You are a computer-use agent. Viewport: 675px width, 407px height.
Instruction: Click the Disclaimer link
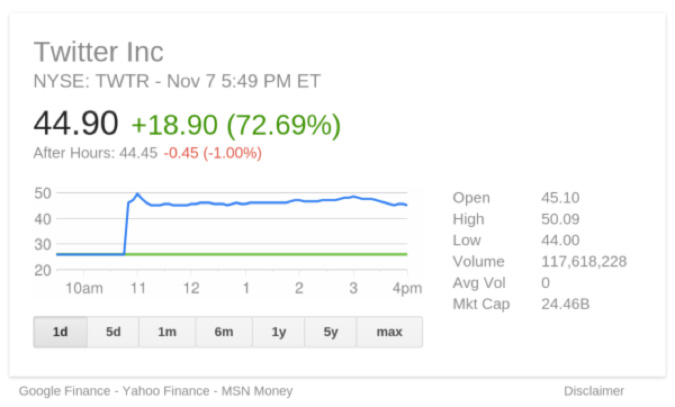(593, 391)
